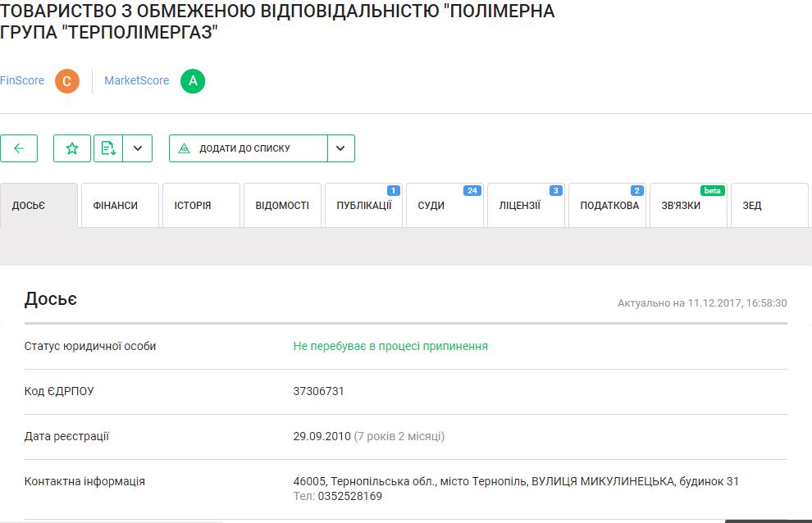Expand the Додати до списку dropdown chevron

340,148
